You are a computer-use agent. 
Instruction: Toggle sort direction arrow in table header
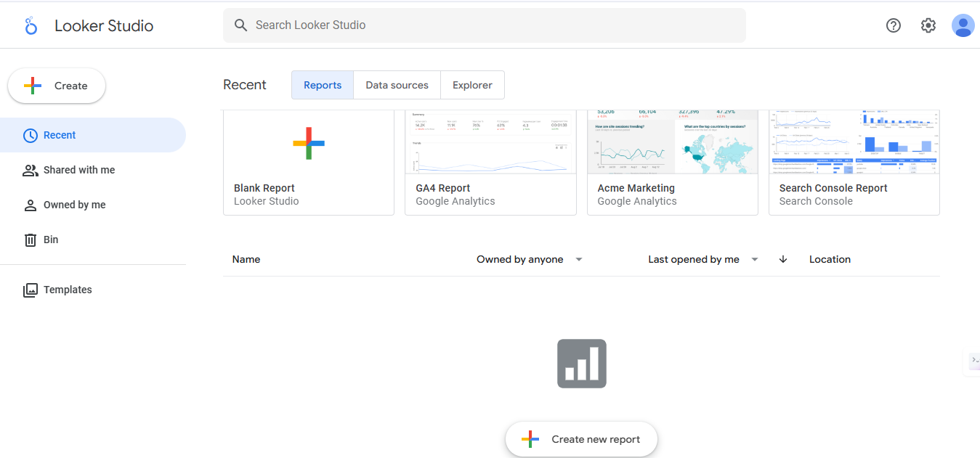click(783, 259)
